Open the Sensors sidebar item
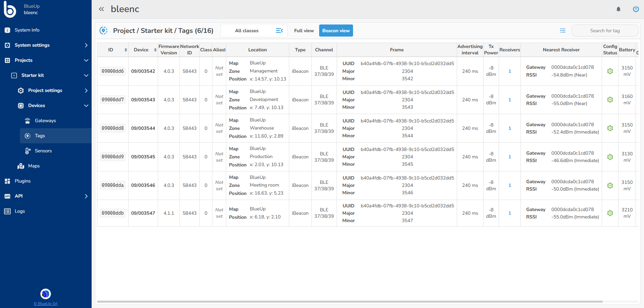This screenshot has width=644, height=308. click(x=43, y=151)
